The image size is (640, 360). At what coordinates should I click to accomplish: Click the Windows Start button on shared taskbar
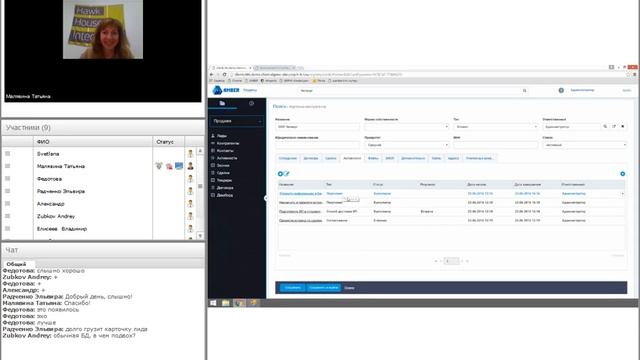click(213, 303)
